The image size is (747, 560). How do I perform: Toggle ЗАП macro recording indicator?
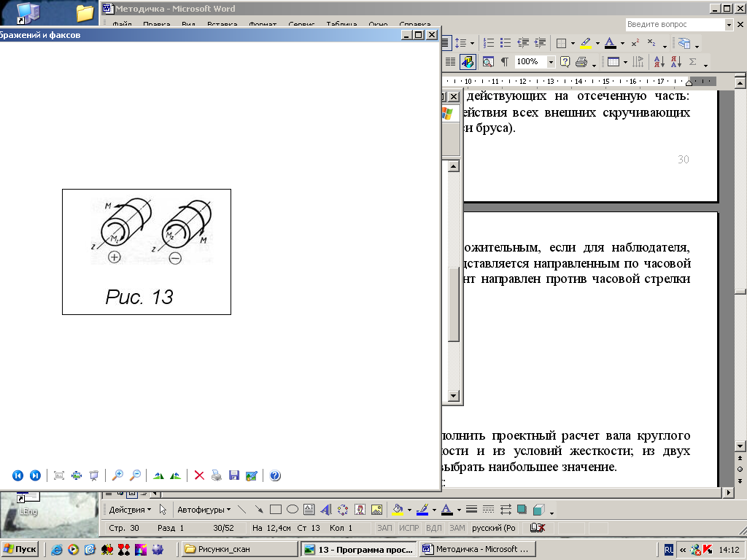point(384,528)
